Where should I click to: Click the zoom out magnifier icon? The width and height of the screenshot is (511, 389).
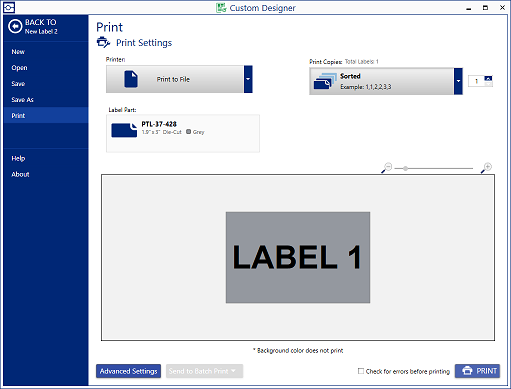click(387, 168)
